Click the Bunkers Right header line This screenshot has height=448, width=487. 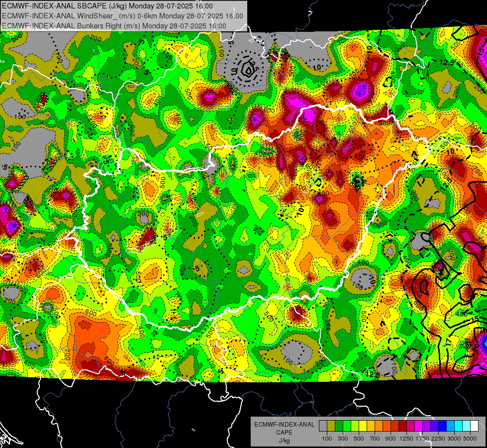point(114,26)
